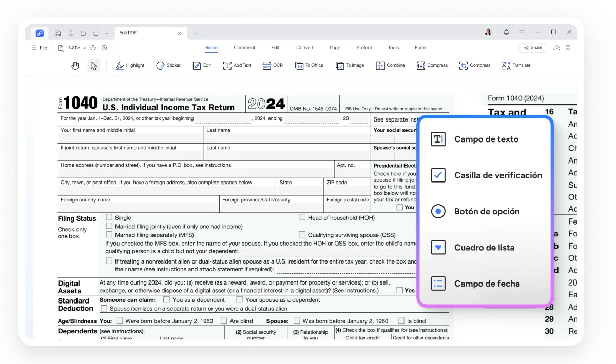Open the Combine tool
This screenshot has height=364, width=616.
(x=390, y=65)
